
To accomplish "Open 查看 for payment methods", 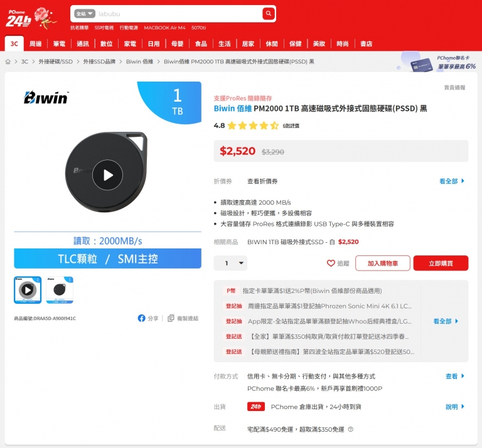I will pos(454,376).
